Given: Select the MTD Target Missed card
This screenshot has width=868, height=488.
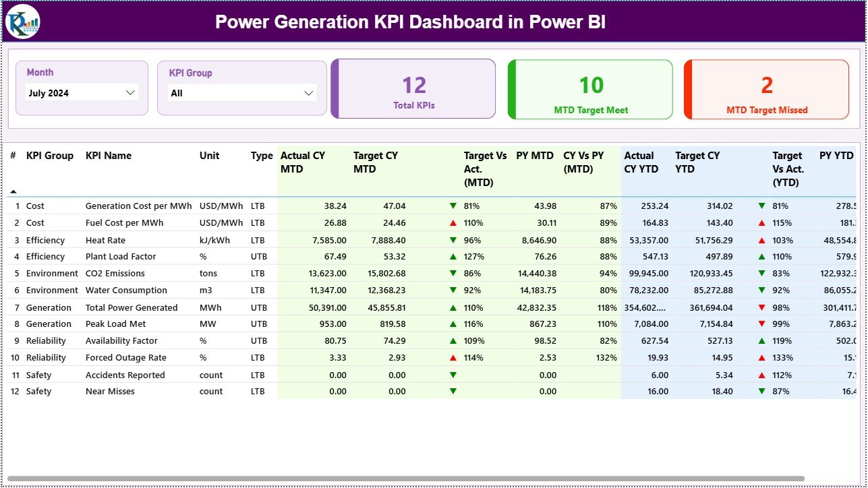Looking at the screenshot, I should click(767, 90).
